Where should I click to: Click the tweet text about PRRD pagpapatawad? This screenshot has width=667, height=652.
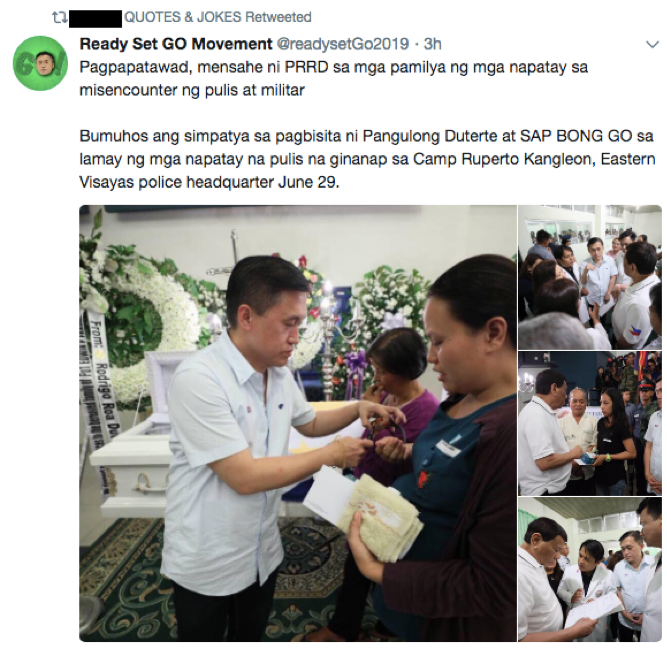click(334, 79)
